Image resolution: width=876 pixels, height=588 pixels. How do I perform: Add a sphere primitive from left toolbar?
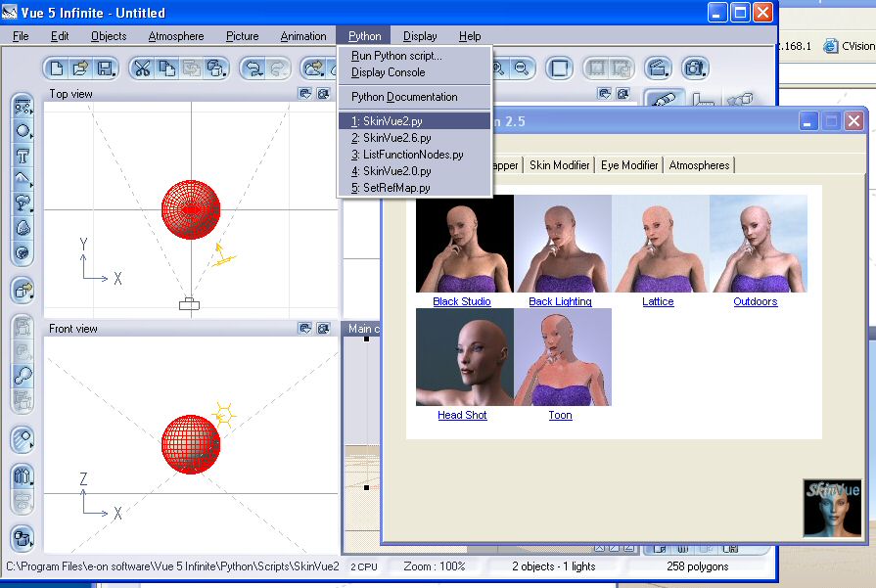[23, 131]
